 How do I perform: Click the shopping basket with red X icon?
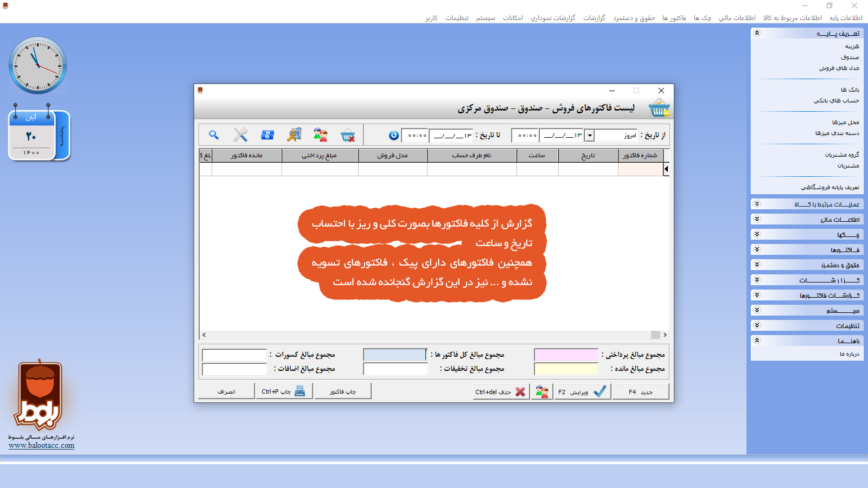[348, 135]
